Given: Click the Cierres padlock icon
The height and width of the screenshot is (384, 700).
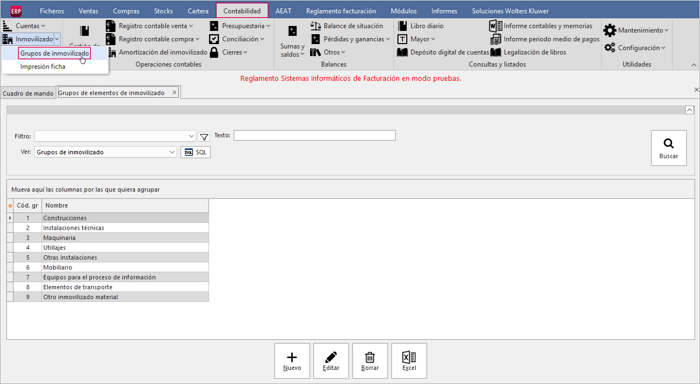Looking at the screenshot, I should pyautogui.click(x=214, y=52).
